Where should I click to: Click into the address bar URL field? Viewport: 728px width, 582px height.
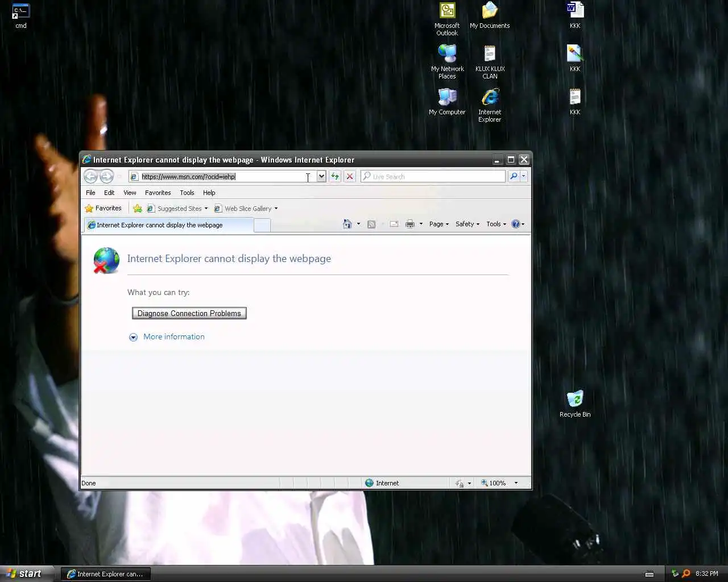(223, 176)
